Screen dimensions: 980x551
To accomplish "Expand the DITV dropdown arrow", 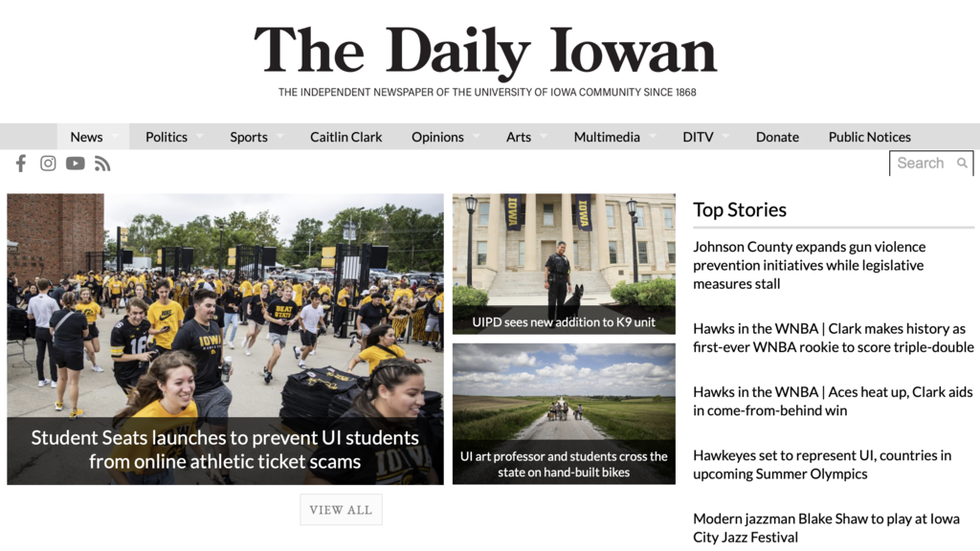I will coord(725,136).
